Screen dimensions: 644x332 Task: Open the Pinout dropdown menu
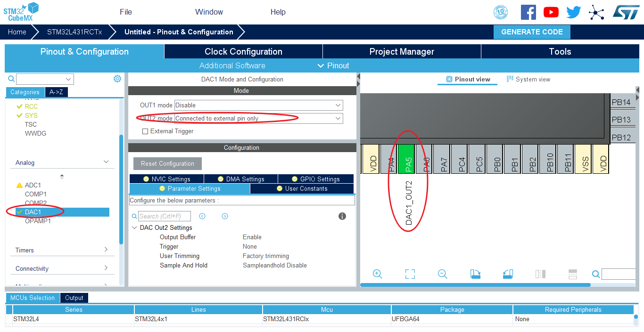[333, 65]
